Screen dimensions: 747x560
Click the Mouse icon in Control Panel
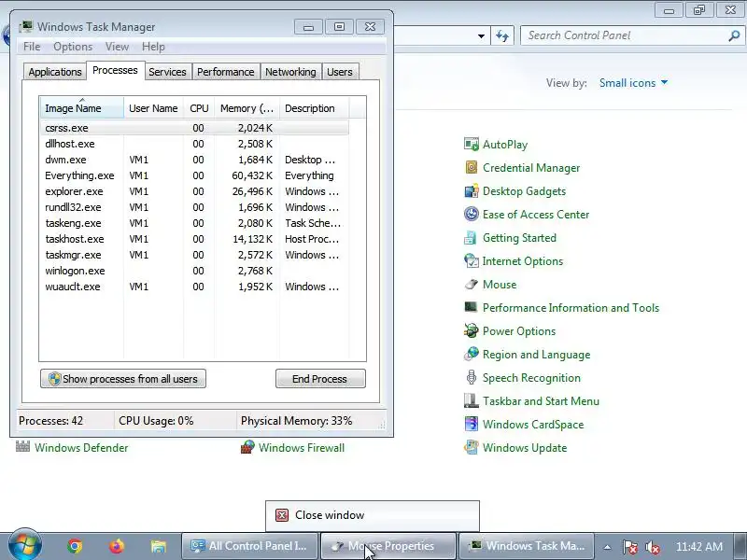coord(472,285)
